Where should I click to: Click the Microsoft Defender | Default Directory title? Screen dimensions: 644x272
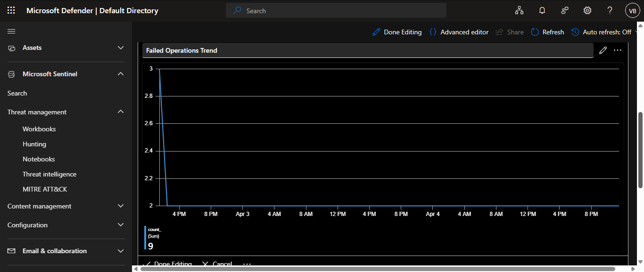pyautogui.click(x=92, y=10)
